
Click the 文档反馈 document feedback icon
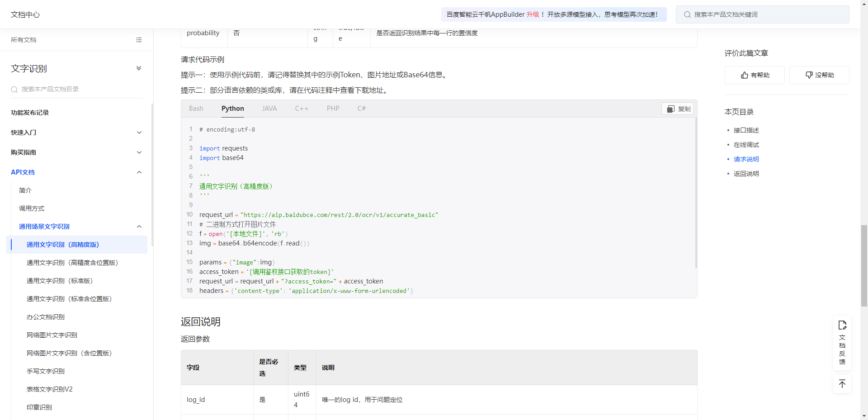click(842, 325)
